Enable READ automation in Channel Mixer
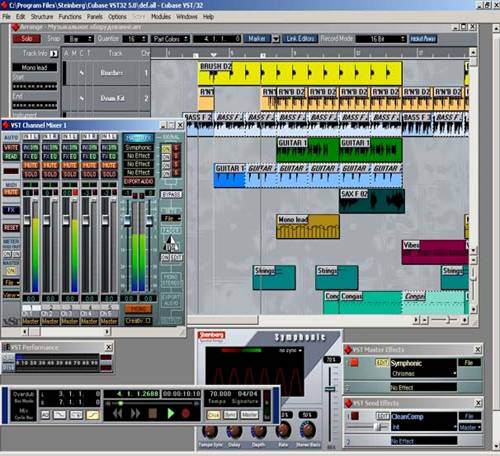This screenshot has width=500, height=456. coord(11,156)
